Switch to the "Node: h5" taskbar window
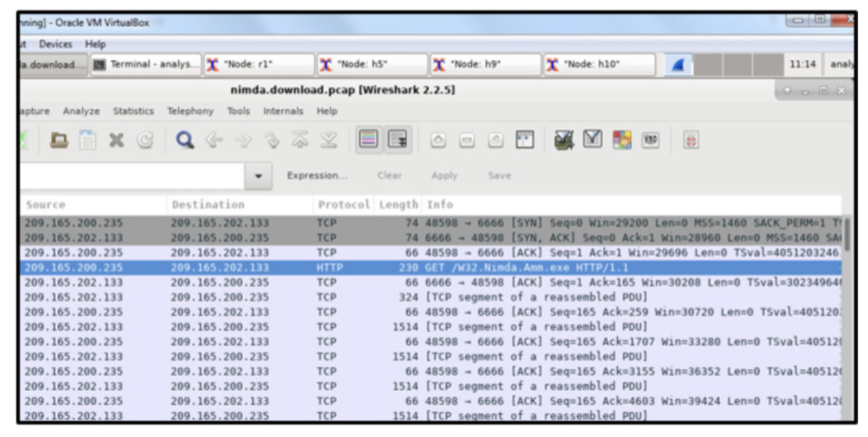 (x=372, y=64)
